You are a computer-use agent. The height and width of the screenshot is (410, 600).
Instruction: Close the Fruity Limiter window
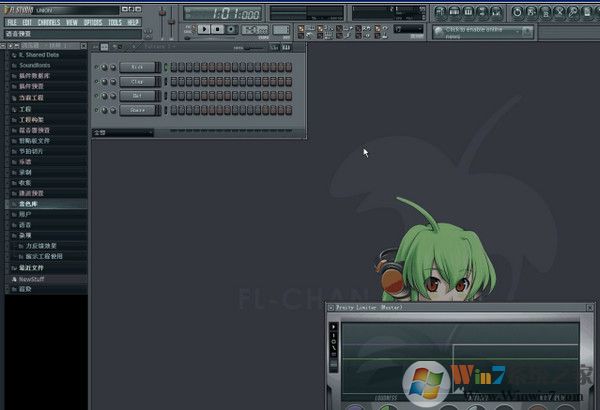point(590,307)
